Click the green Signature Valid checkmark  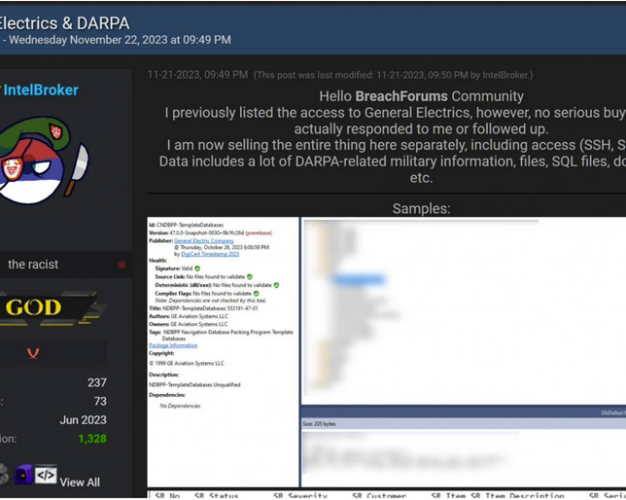tap(197, 268)
